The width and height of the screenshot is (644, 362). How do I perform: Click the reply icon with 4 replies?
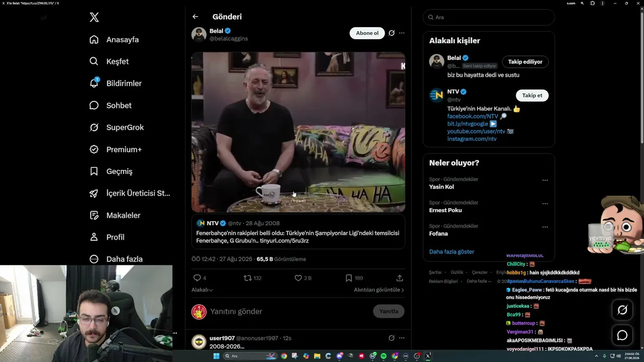point(197,278)
